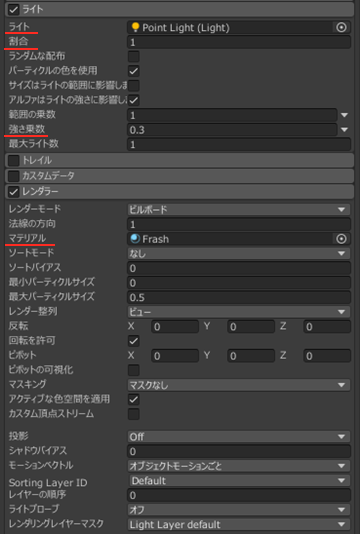Open マスキング dropdown showing マスクなし
Viewport: 360px width, 534px height.
click(x=239, y=385)
